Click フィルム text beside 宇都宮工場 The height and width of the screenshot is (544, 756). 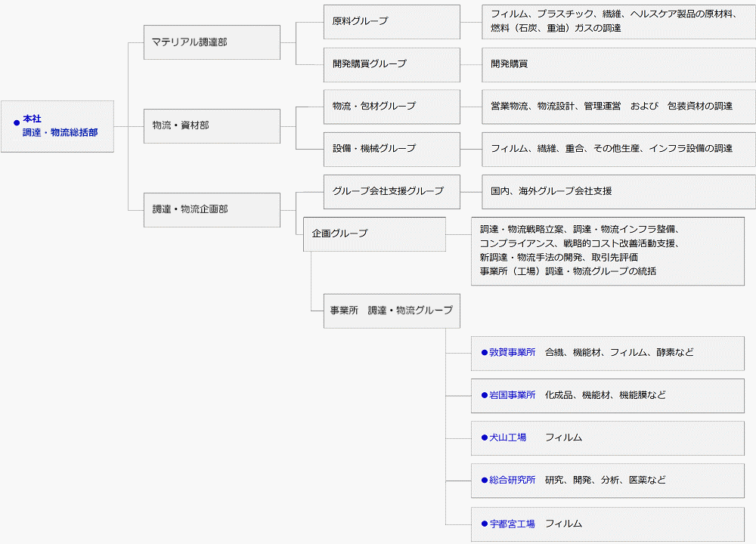click(x=563, y=524)
